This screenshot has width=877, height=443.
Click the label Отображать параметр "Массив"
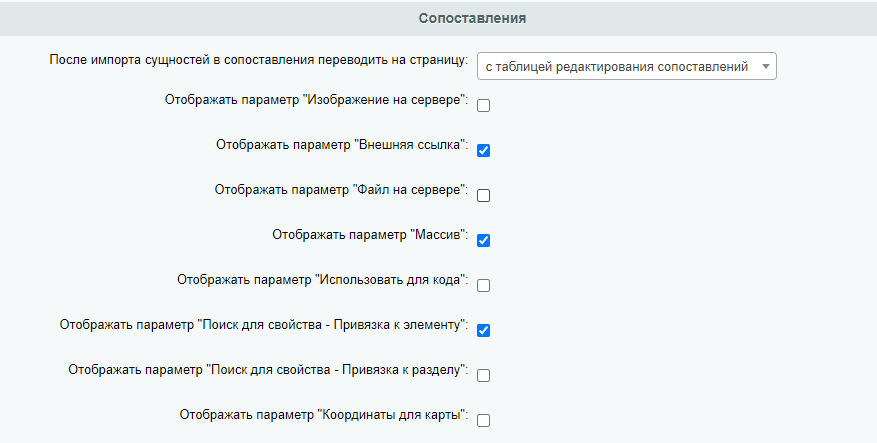point(370,235)
